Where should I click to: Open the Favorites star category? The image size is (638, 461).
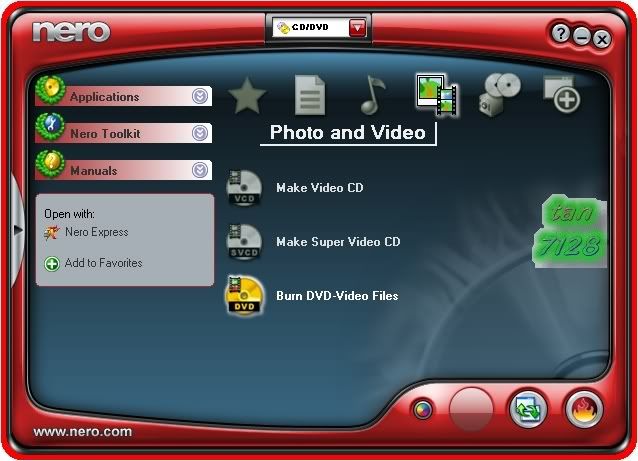(247, 96)
